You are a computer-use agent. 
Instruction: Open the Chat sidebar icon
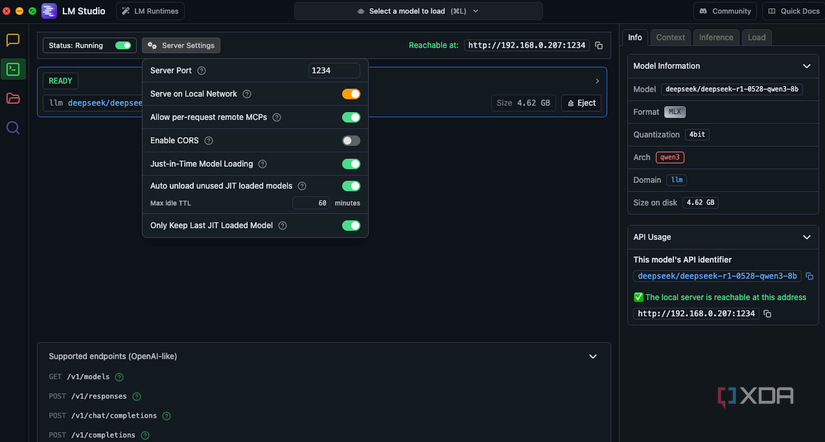[x=13, y=40]
